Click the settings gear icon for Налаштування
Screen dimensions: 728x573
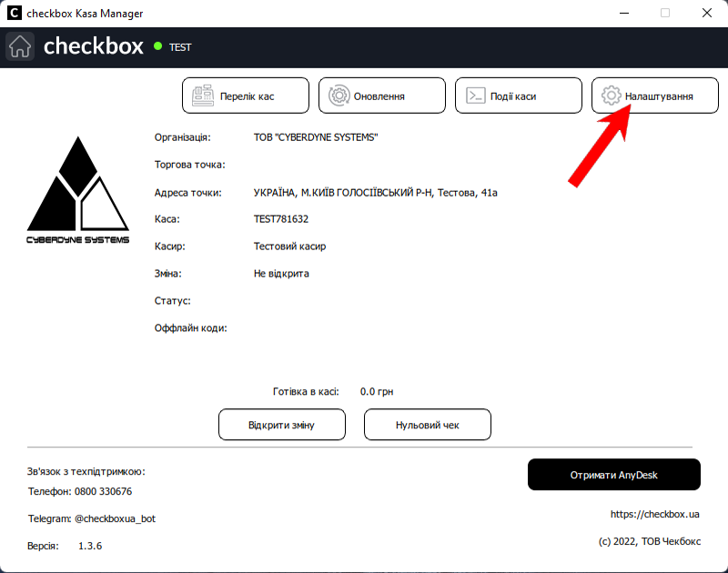click(611, 95)
